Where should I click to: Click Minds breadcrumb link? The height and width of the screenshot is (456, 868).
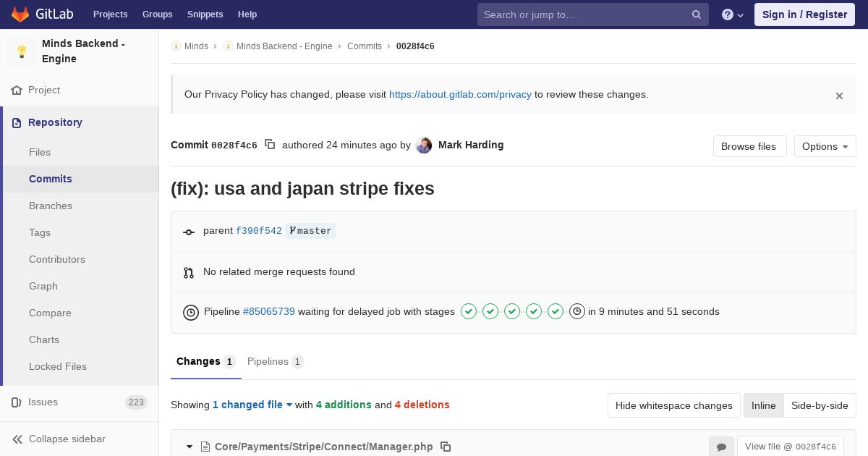click(196, 46)
